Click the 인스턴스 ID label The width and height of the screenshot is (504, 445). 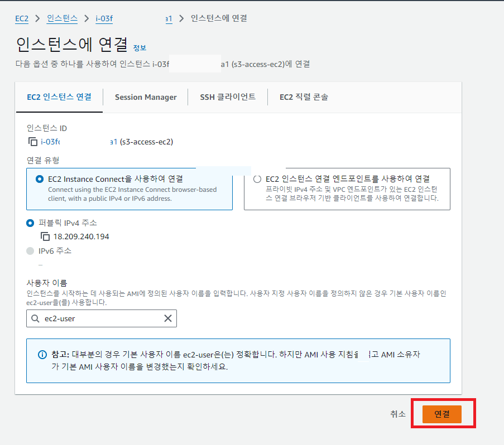[47, 128]
